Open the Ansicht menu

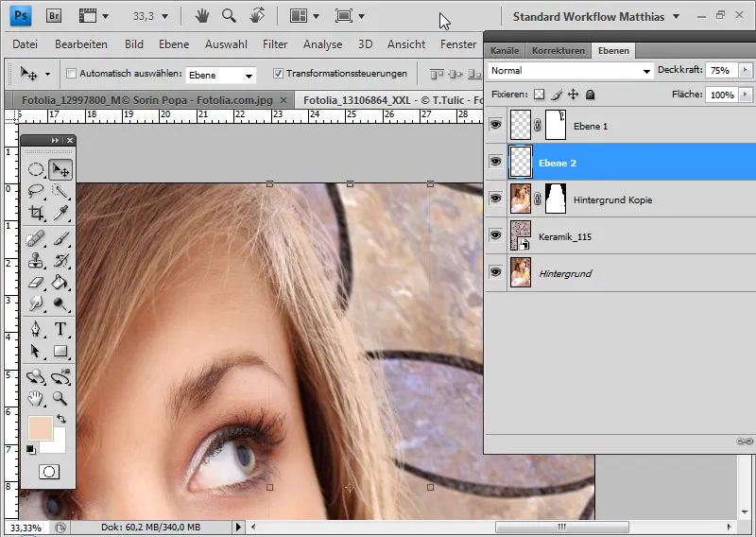[406, 44]
